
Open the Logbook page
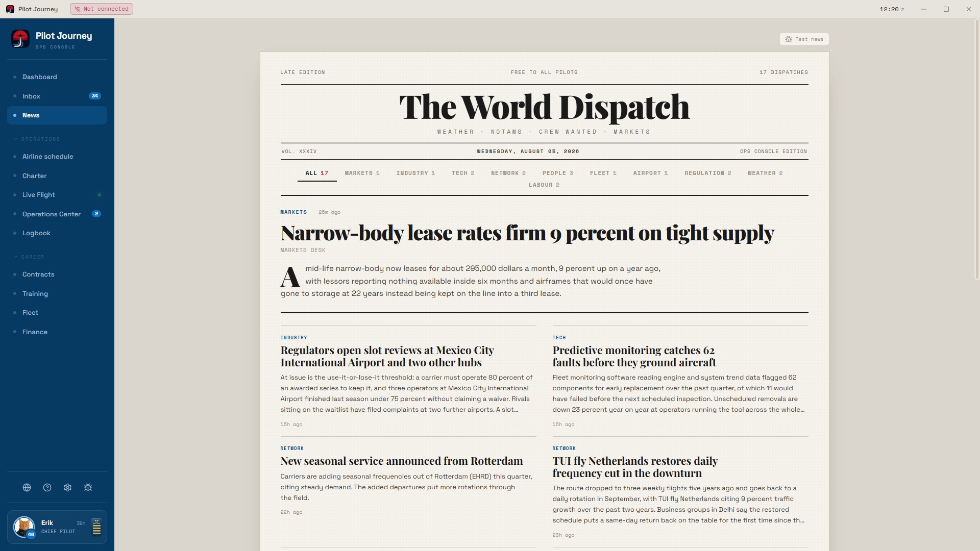tap(57, 233)
